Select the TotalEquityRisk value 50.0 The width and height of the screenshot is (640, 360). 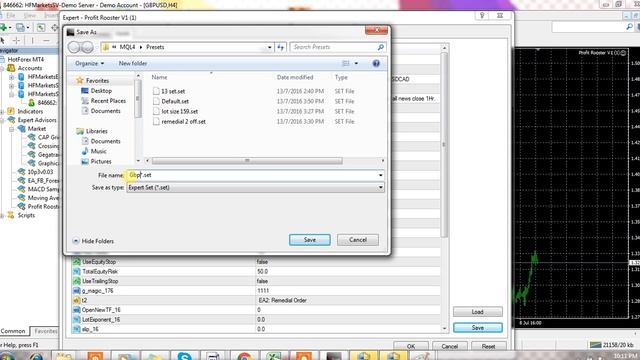(262, 271)
